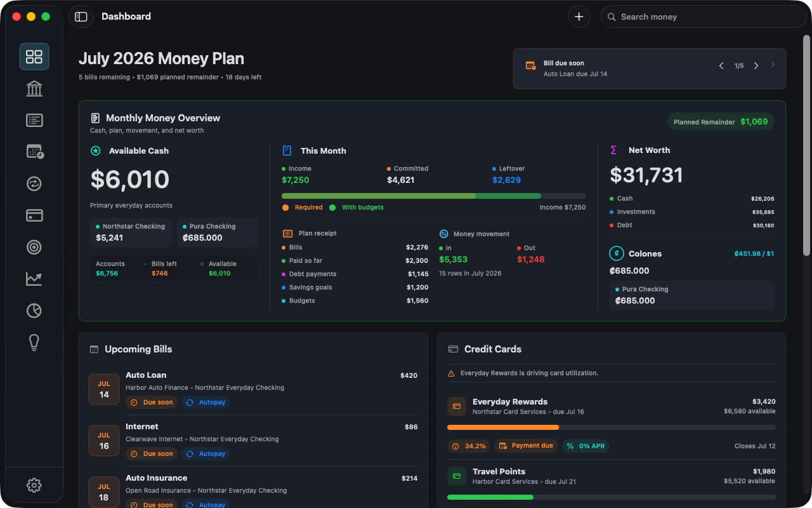Click the Planned Remainder $1,069 badge

(721, 121)
